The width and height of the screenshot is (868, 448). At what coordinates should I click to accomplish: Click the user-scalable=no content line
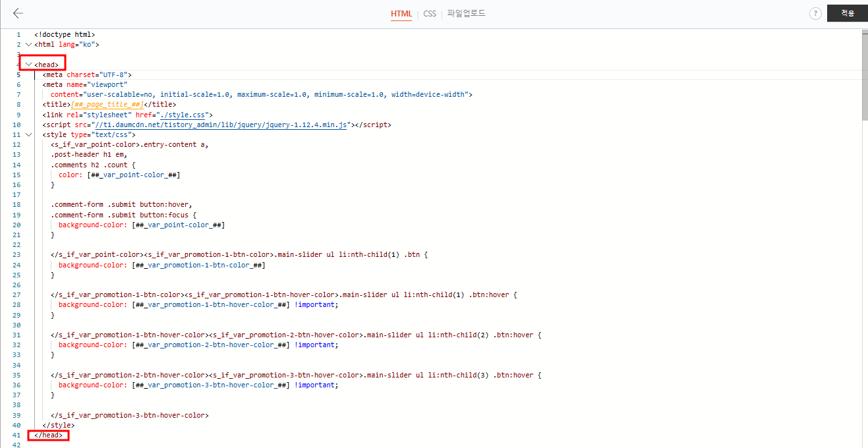pos(262,95)
